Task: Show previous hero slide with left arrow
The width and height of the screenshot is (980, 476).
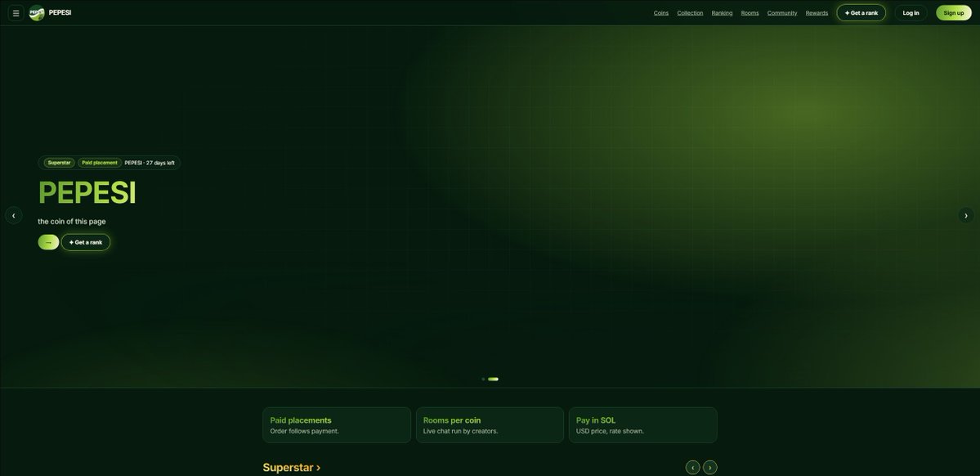Action: click(x=14, y=215)
